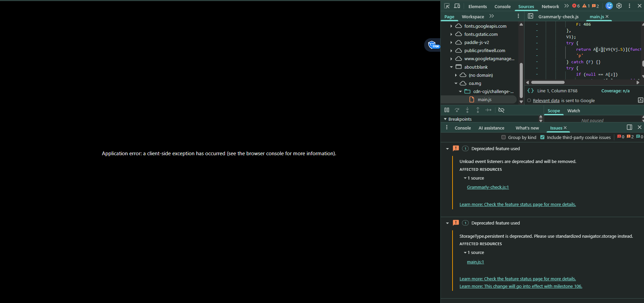Switch to the Console panel tab at top
The image size is (644, 303).
click(x=503, y=6)
